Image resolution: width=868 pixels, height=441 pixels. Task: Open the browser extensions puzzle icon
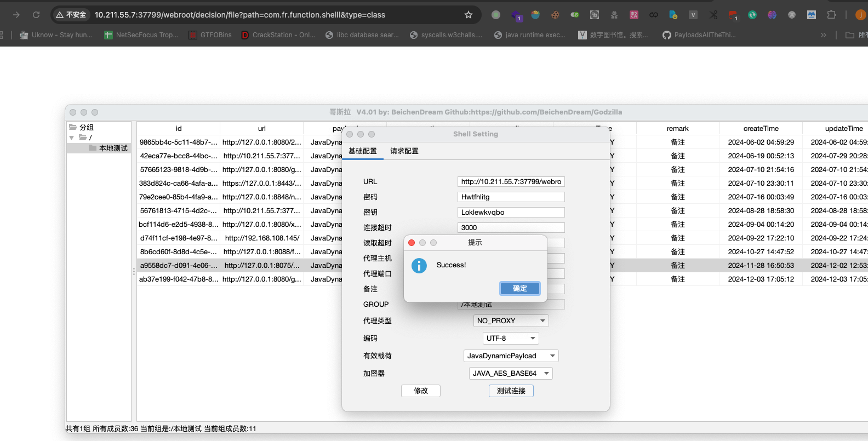[x=831, y=15]
